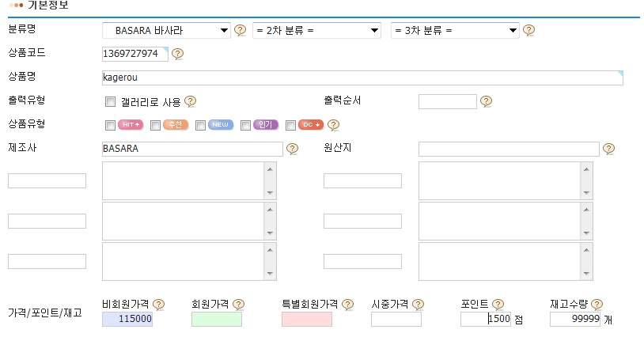Click the green 회원가격 price field
The image size is (644, 341).
(x=217, y=320)
